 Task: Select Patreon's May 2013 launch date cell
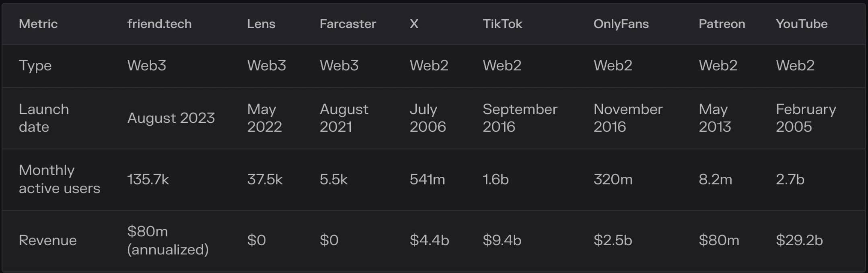click(715, 118)
